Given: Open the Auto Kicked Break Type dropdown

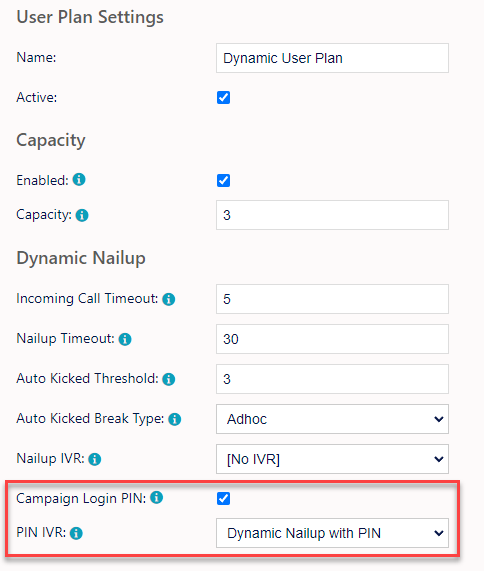Looking at the screenshot, I should pos(332,419).
